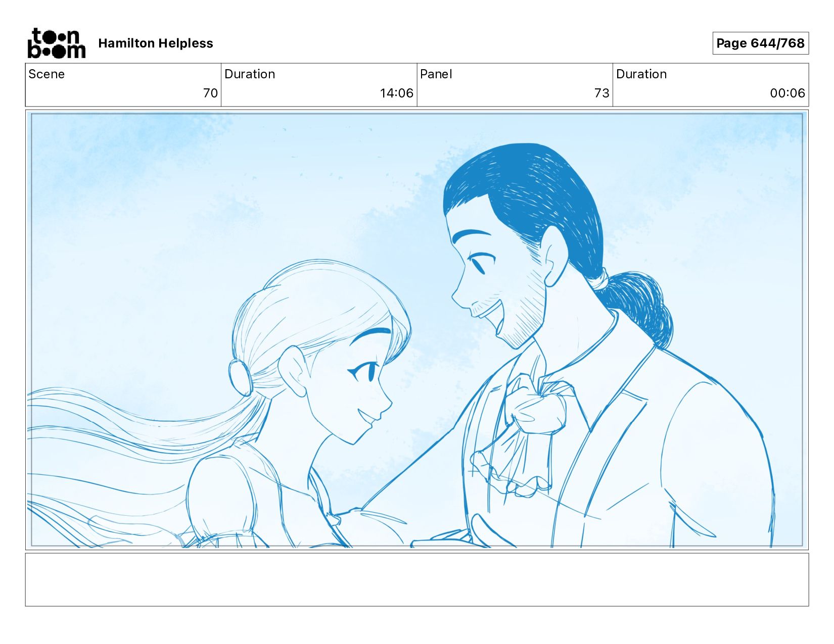Click the panel number '73'

601,93
